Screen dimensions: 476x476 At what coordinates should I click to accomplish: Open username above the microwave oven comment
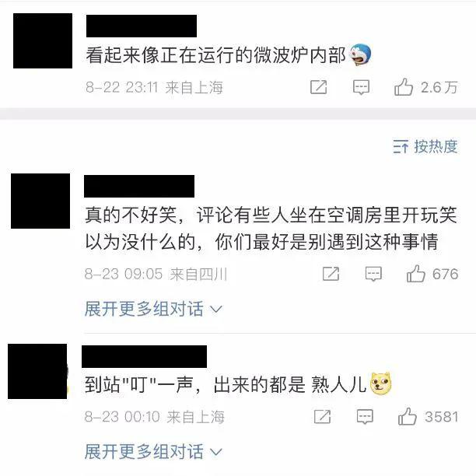click(142, 26)
